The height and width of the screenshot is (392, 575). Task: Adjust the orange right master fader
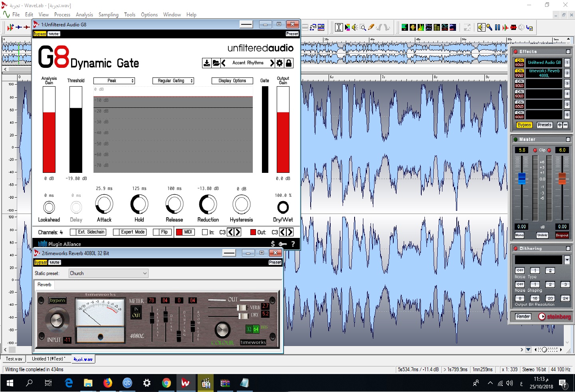(562, 178)
